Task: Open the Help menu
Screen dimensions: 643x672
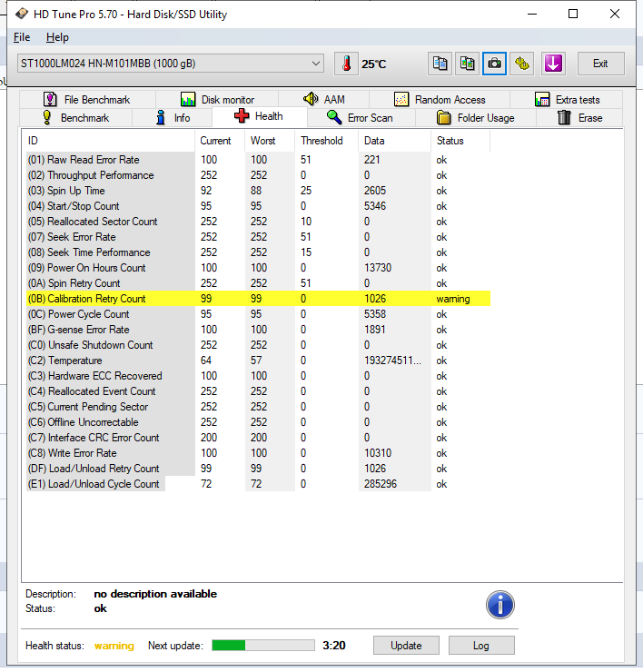Action: pos(57,37)
